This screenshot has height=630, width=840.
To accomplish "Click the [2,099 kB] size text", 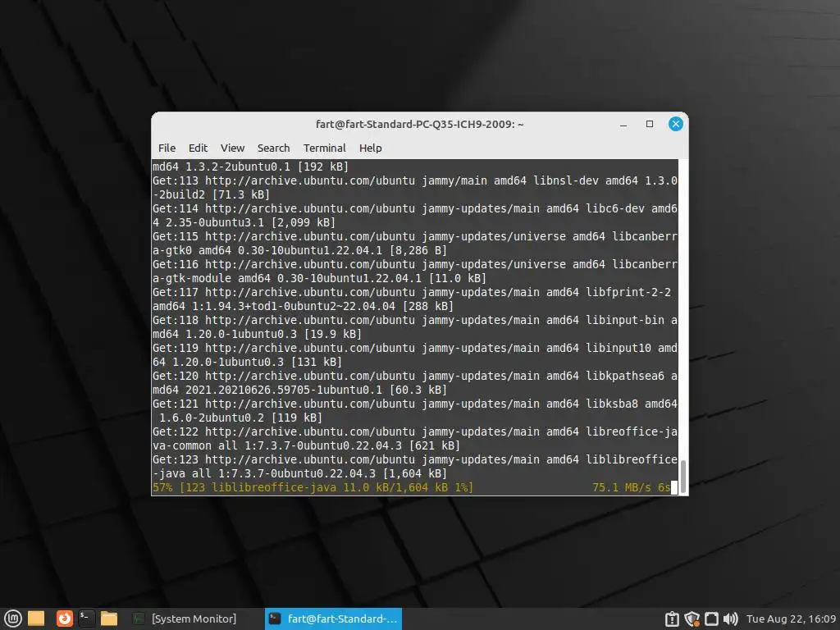I will 304,222.
